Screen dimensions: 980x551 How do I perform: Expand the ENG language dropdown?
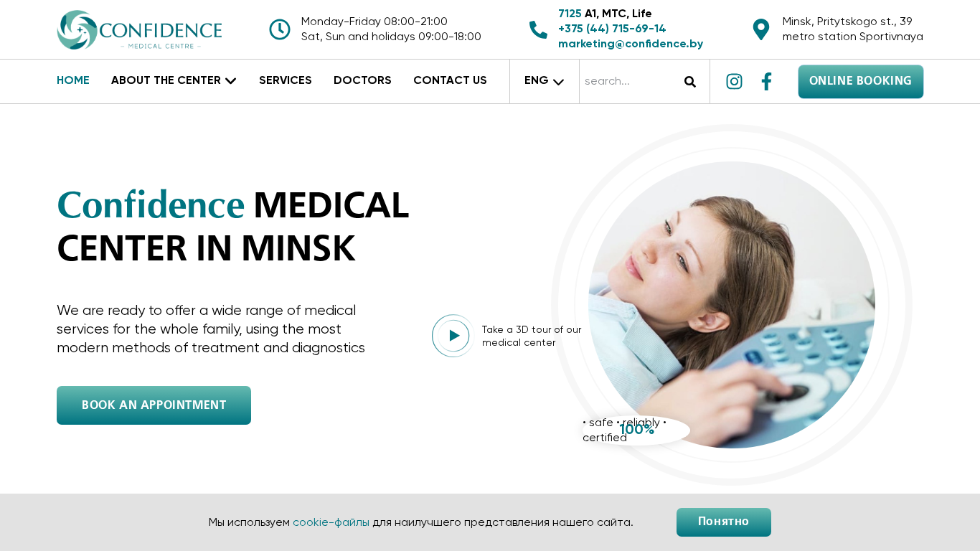[x=544, y=81]
